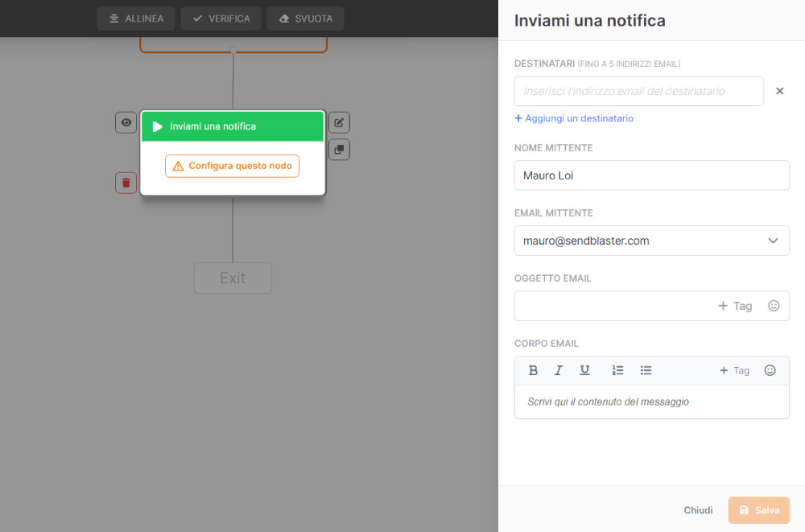Focus the recipient email address field
This screenshot has height=532, width=805.
click(x=639, y=92)
